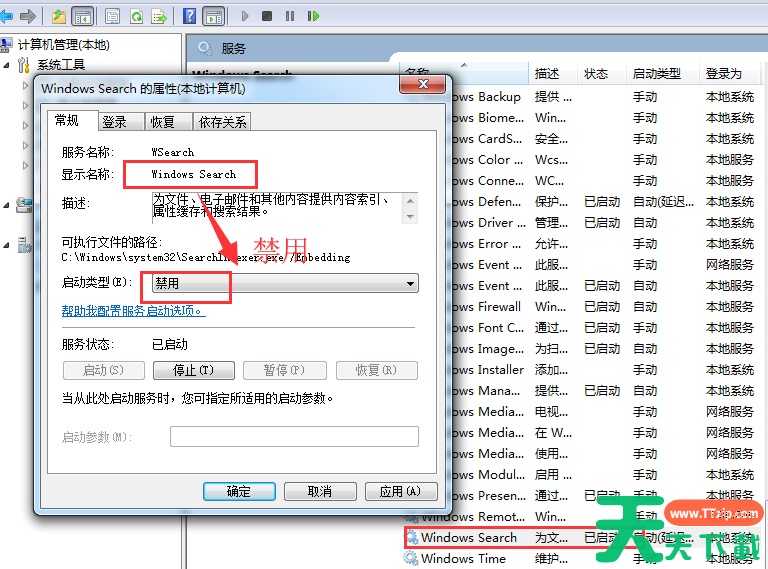The image size is (768, 569).
Task: Select the 计算机管理(本地) root node
Action: [x=63, y=45]
